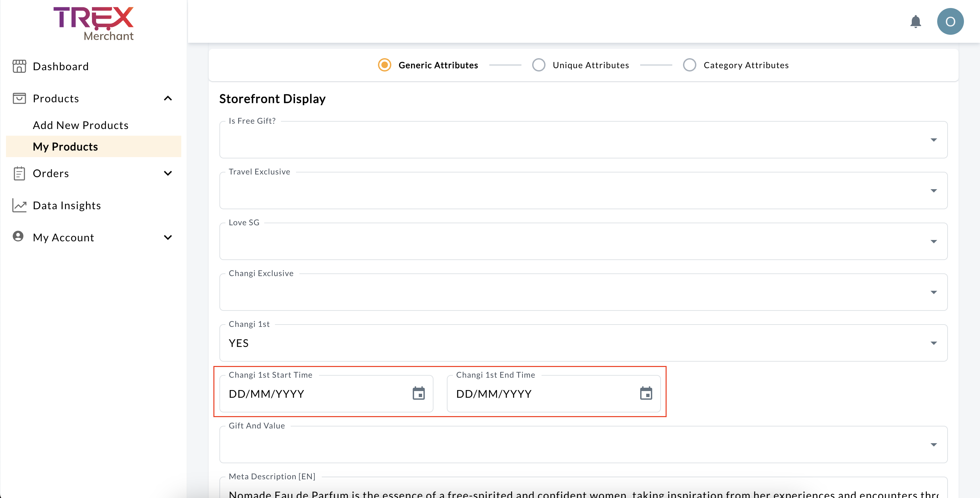Click the notification bell icon

[x=915, y=21]
